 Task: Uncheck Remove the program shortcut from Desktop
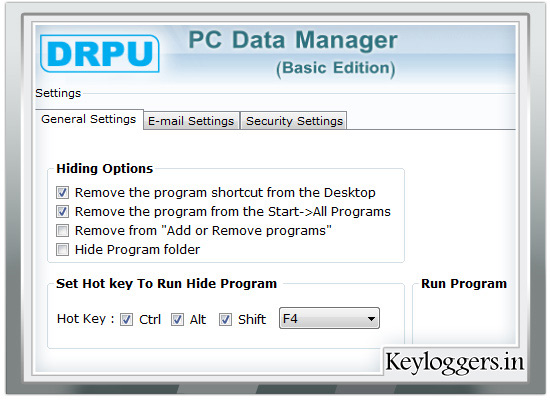(x=62, y=192)
